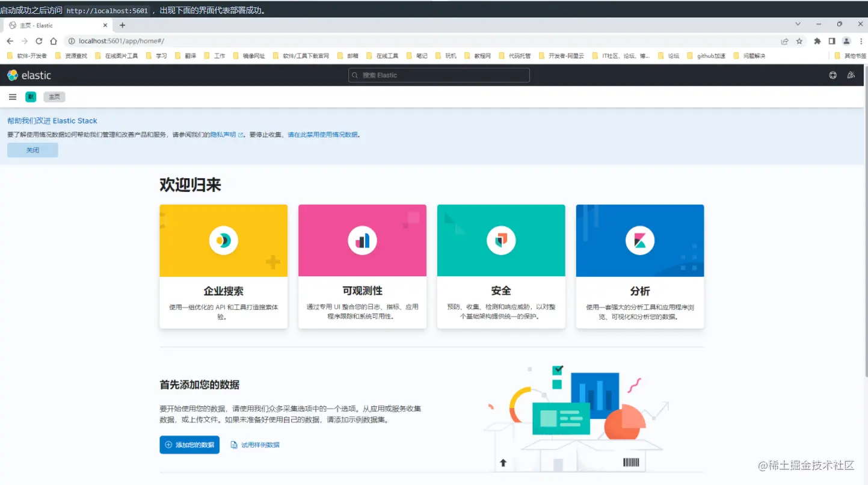The height and width of the screenshot is (485, 868).
Task: Click the 帮助我们改进 Elastic Stack title
Action: pyautogui.click(x=52, y=121)
